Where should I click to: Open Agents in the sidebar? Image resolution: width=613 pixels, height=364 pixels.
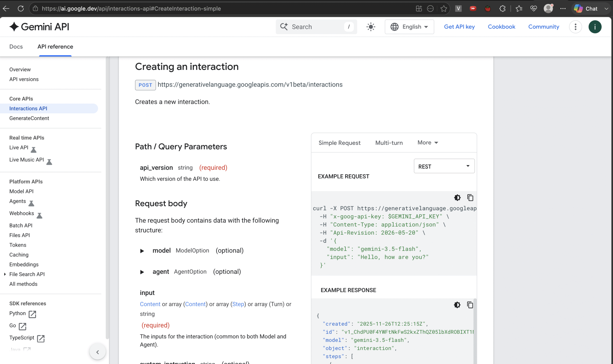click(x=17, y=201)
